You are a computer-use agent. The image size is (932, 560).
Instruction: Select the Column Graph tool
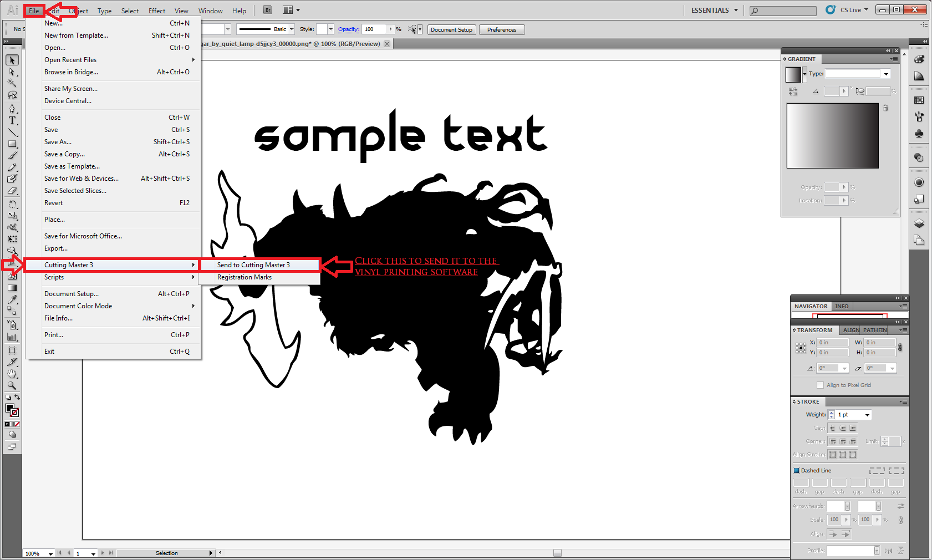[12, 337]
